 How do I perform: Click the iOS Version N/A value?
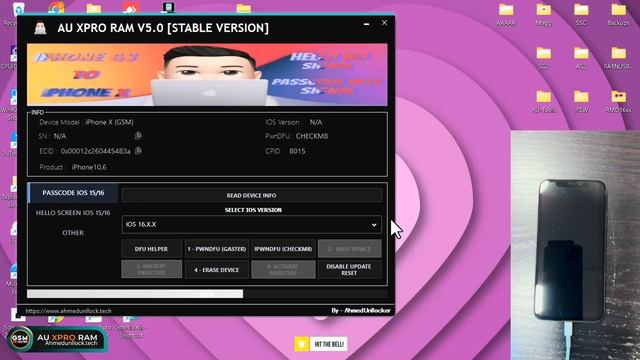point(316,122)
